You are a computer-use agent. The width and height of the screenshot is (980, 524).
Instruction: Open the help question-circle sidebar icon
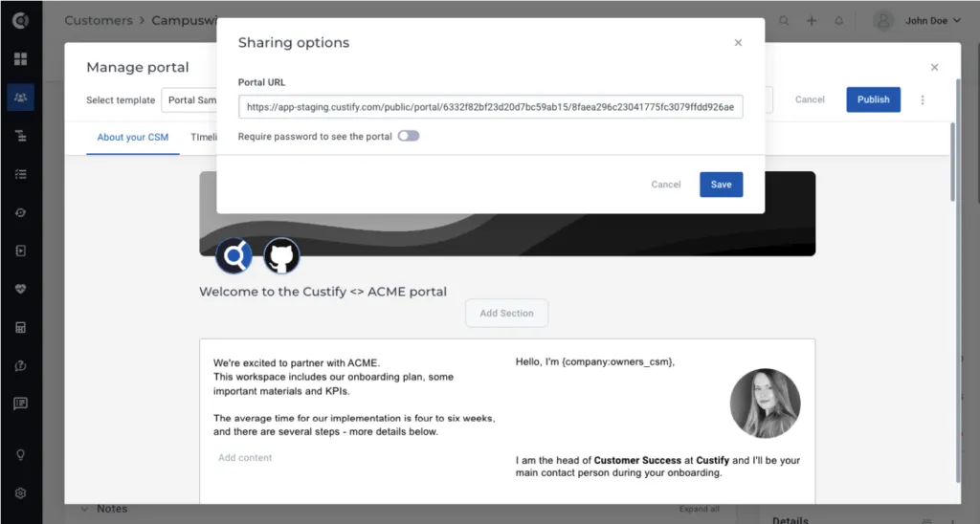pos(21,366)
